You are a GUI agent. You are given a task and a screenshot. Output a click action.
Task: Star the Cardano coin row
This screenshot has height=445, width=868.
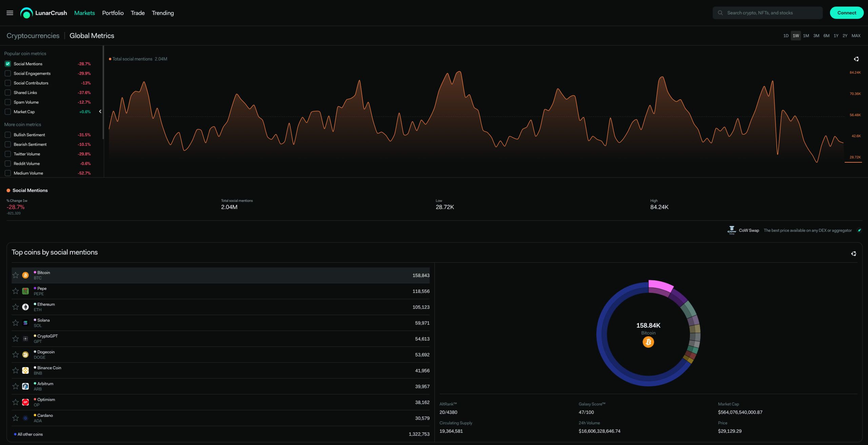point(16,418)
